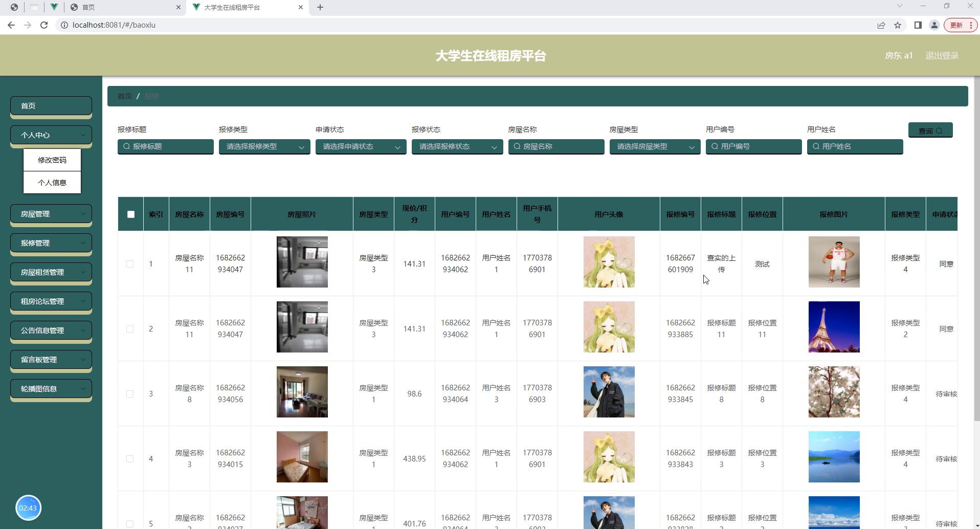Click 退出登录 to log out
Image resolution: width=980 pixels, height=529 pixels.
pyautogui.click(x=942, y=55)
